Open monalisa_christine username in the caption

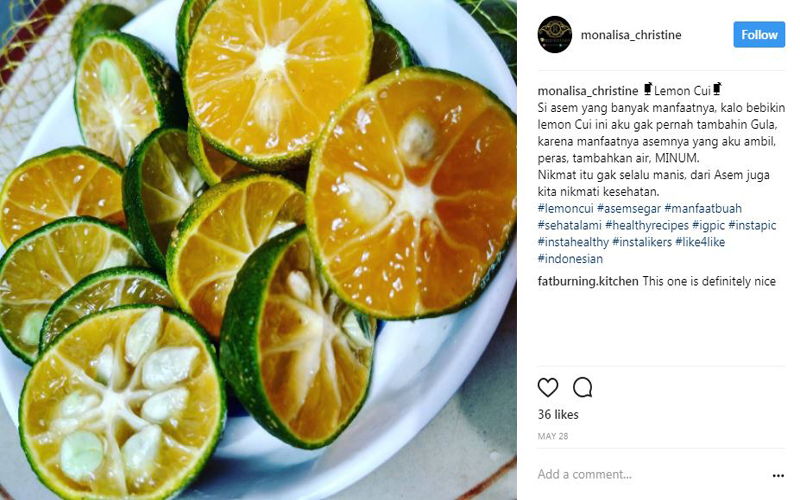(x=588, y=91)
